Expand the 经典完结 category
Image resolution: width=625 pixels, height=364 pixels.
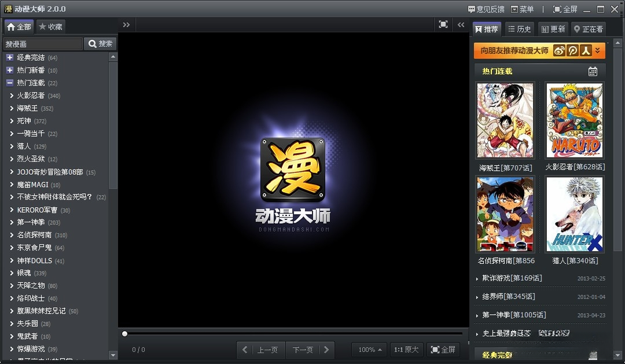10,57
